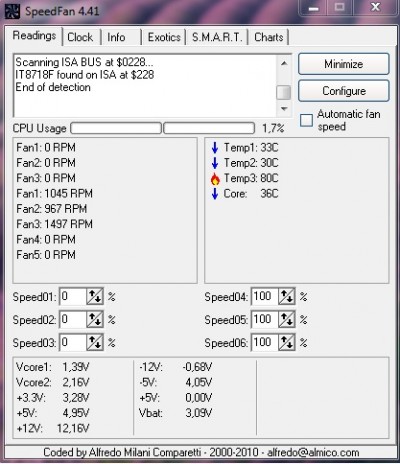Select the 'Fan5: 0 RPM' reading
400x464 pixels.
click(x=46, y=255)
